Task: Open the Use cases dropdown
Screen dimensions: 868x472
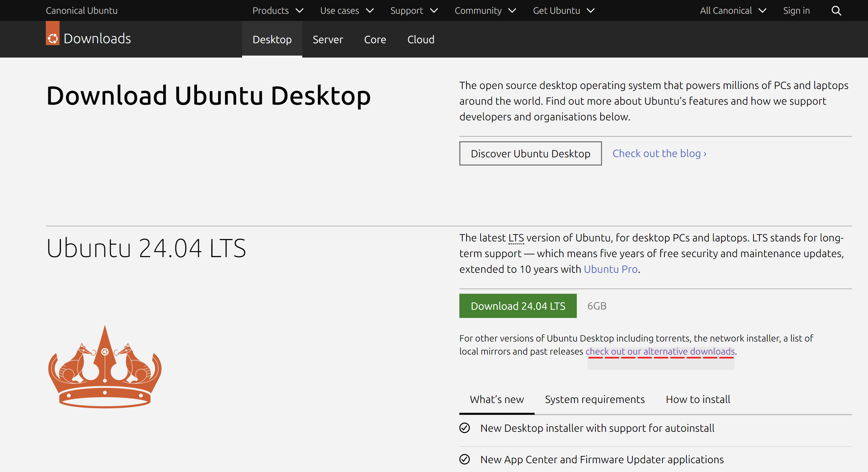Action: (346, 11)
